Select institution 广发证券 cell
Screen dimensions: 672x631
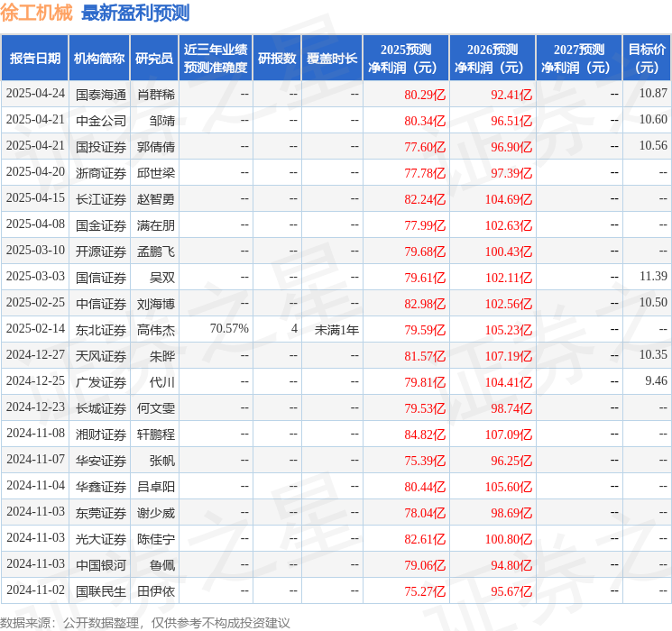coord(101,382)
